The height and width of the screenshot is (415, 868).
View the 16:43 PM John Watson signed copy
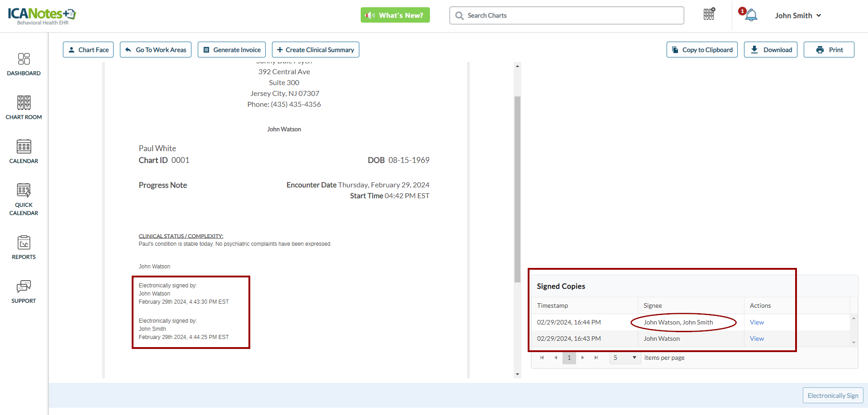(x=757, y=339)
